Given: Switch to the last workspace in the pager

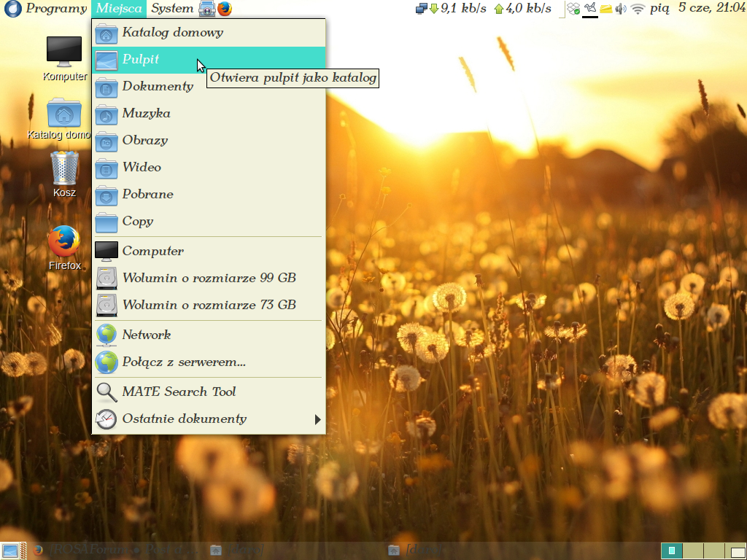Looking at the screenshot, I should click(x=737, y=551).
